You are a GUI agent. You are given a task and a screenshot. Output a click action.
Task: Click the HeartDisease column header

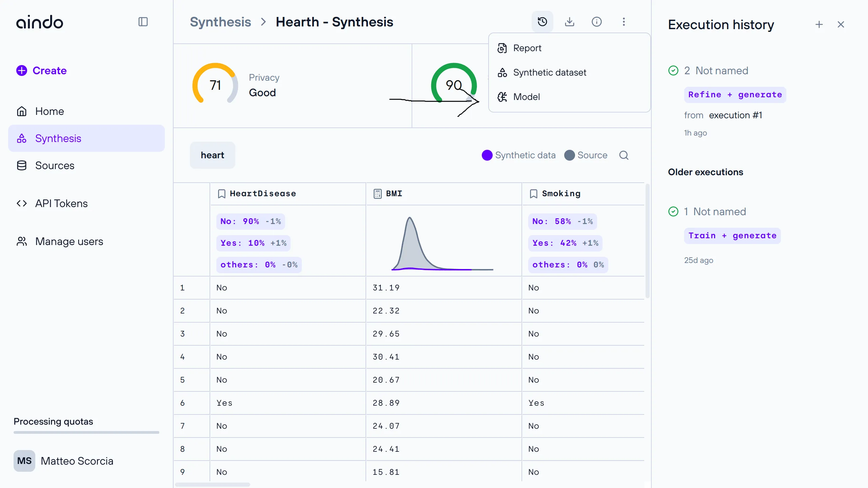(x=288, y=194)
